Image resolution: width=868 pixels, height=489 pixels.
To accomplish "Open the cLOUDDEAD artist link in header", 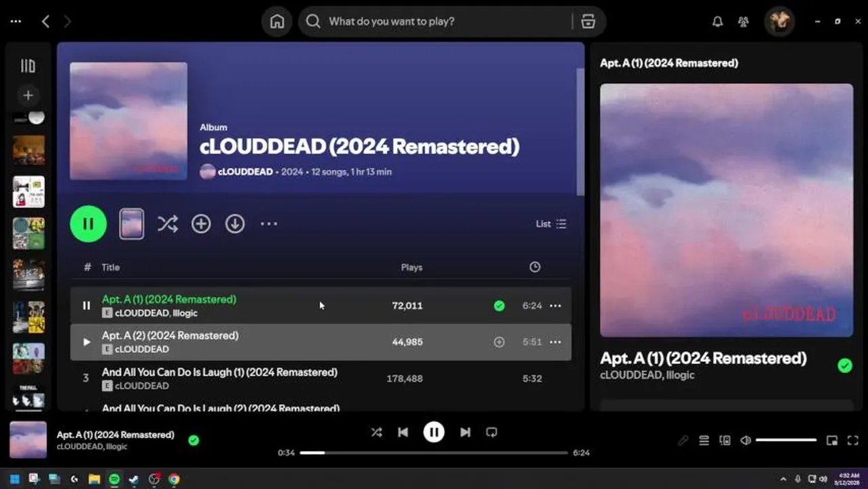I will (x=245, y=172).
